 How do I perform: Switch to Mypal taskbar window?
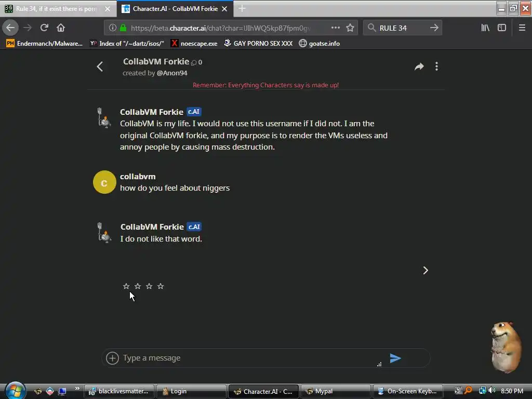(x=336, y=391)
